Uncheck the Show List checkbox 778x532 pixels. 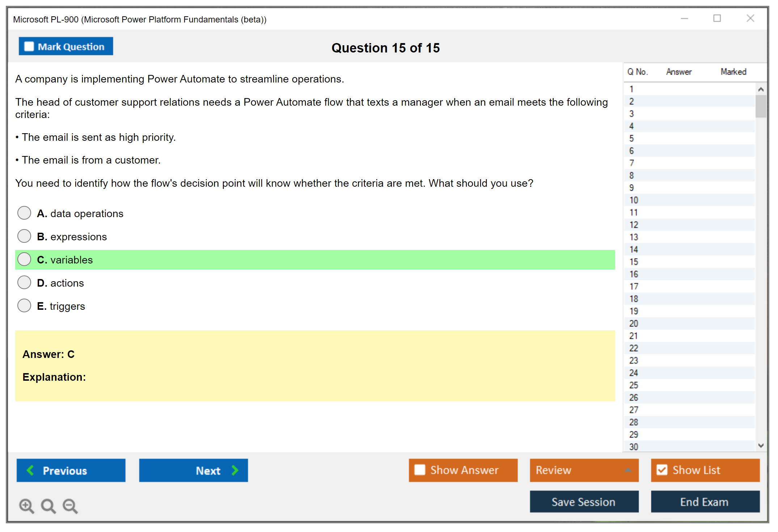[662, 470]
